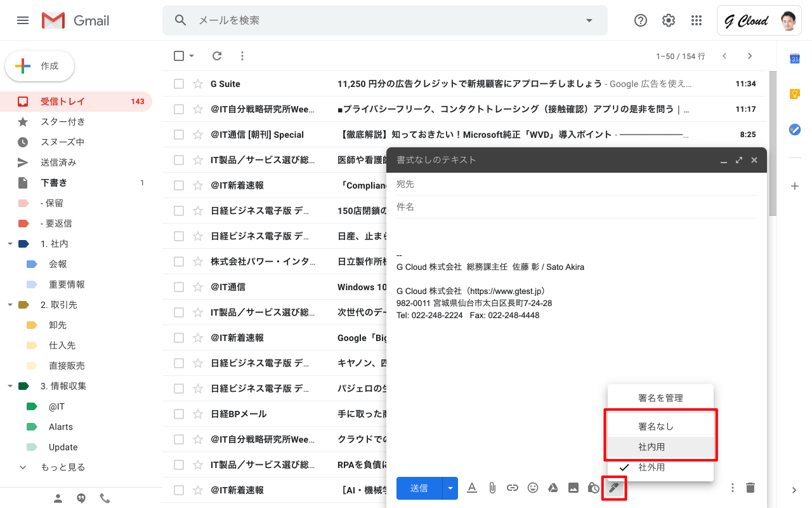Open formatting options in compose toolbar
Image resolution: width=812 pixels, height=508 pixels.
(x=472, y=488)
